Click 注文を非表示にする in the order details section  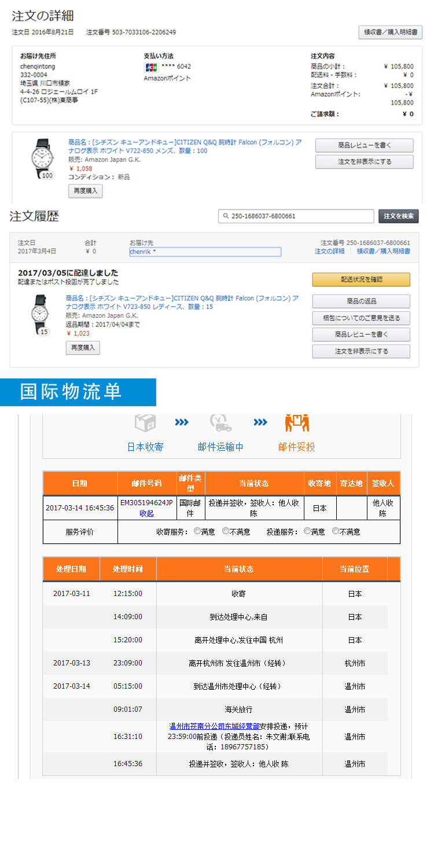[365, 162]
